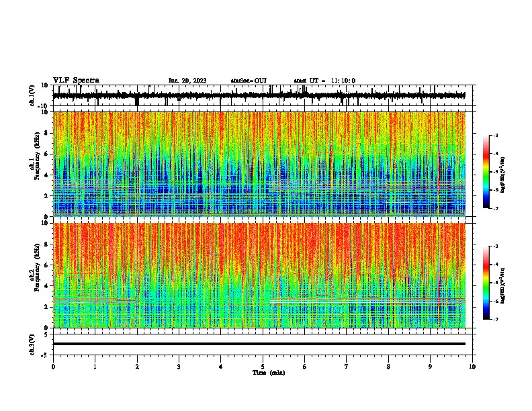Select the date text 'Jan. 20, 2023'

pyautogui.click(x=187, y=81)
